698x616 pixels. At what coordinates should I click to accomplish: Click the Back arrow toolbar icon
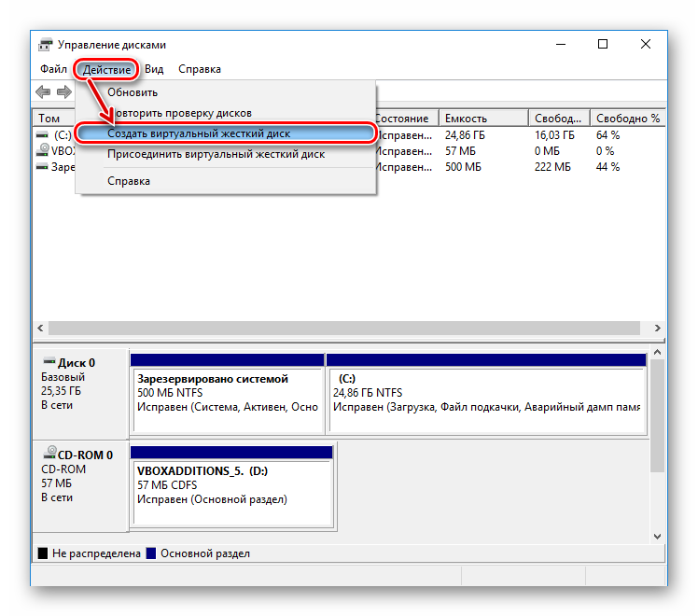[x=43, y=92]
